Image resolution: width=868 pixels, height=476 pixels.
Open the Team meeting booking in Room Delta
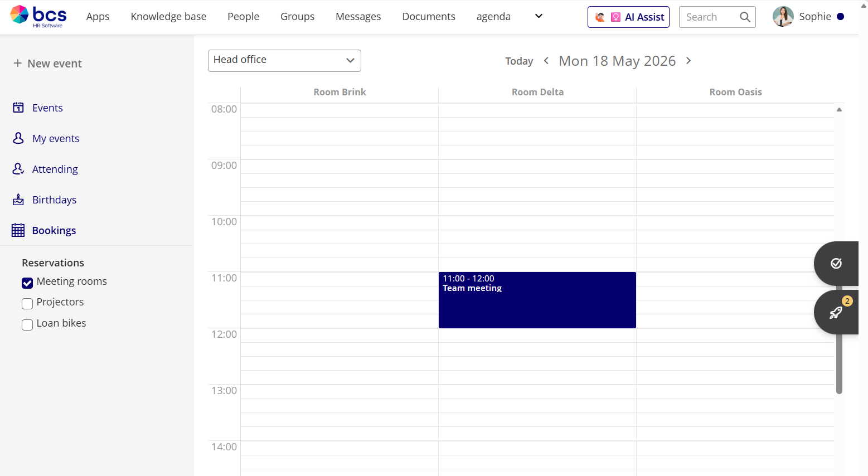point(537,300)
